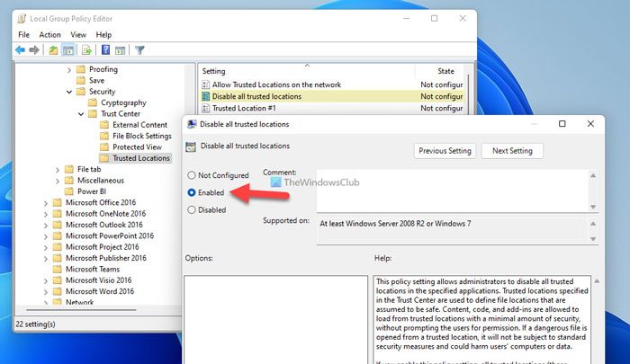
Task: Toggle the Show/Hide Console Tree icon
Action: pyautogui.click(x=68, y=50)
